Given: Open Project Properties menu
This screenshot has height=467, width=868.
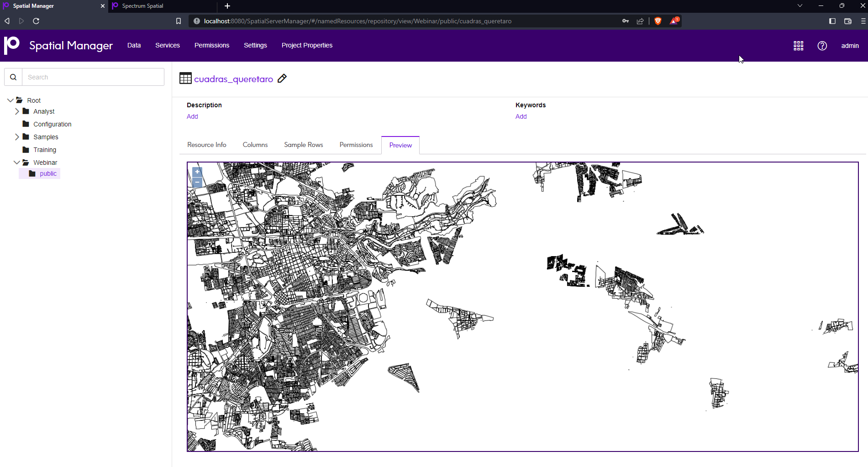Looking at the screenshot, I should (x=307, y=45).
